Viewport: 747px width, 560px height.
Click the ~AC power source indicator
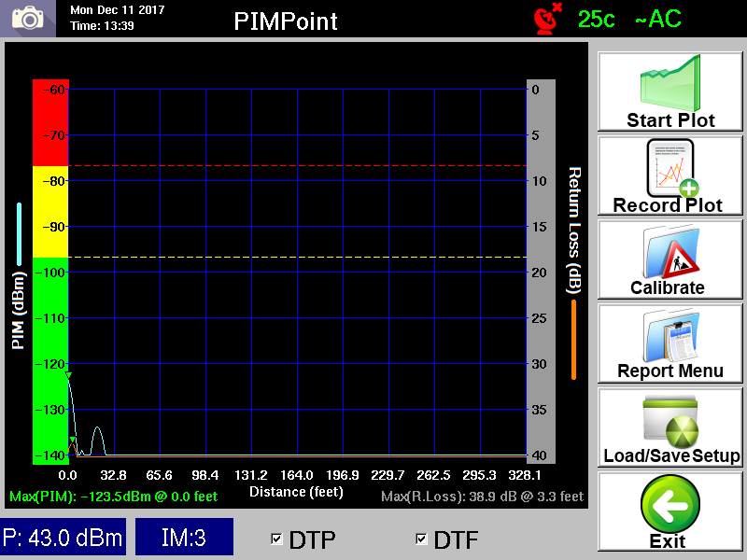point(658,19)
